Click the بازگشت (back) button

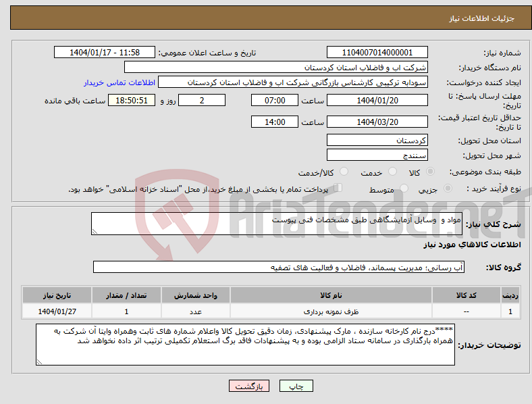(x=249, y=386)
